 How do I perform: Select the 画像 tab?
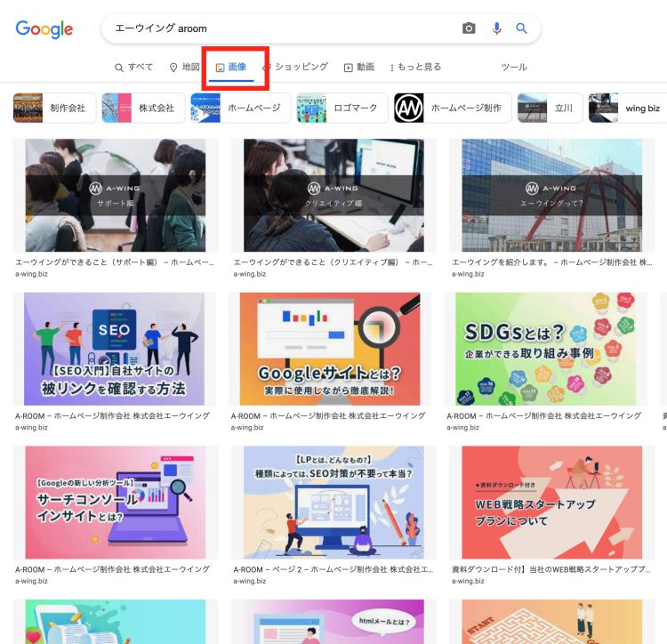point(231,68)
